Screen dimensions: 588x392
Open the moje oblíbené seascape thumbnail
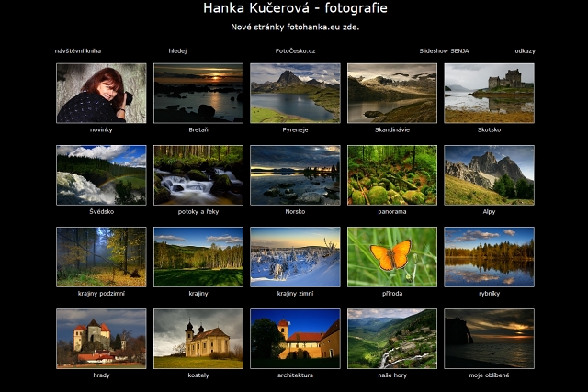489,339
